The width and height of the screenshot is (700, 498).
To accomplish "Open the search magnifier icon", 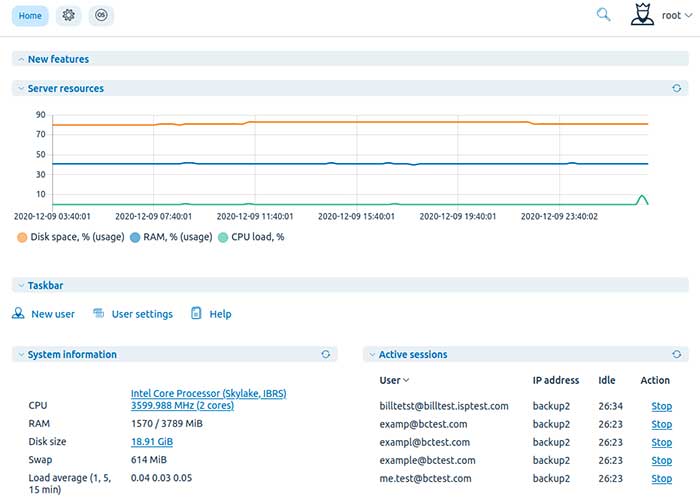I will (x=603, y=15).
